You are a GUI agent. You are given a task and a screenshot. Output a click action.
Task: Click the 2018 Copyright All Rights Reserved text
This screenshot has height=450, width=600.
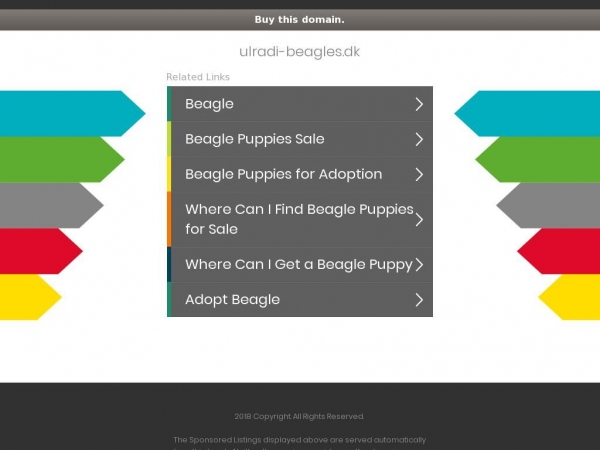(299, 416)
